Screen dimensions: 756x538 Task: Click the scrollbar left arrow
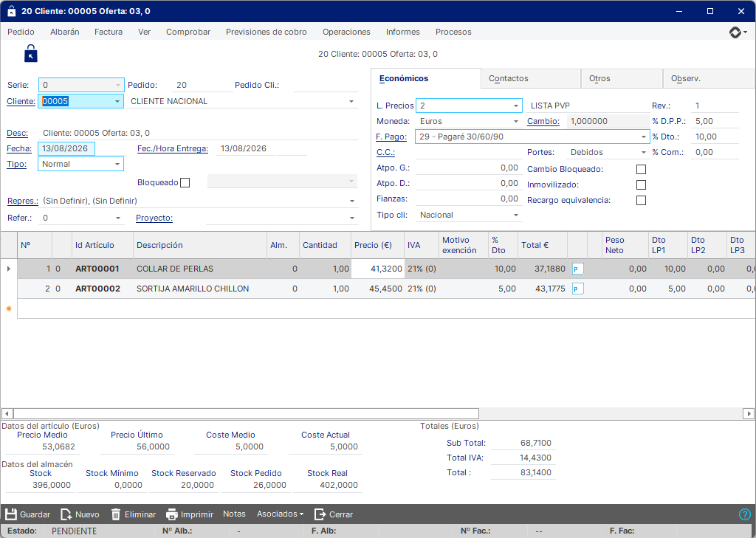pyautogui.click(x=7, y=413)
